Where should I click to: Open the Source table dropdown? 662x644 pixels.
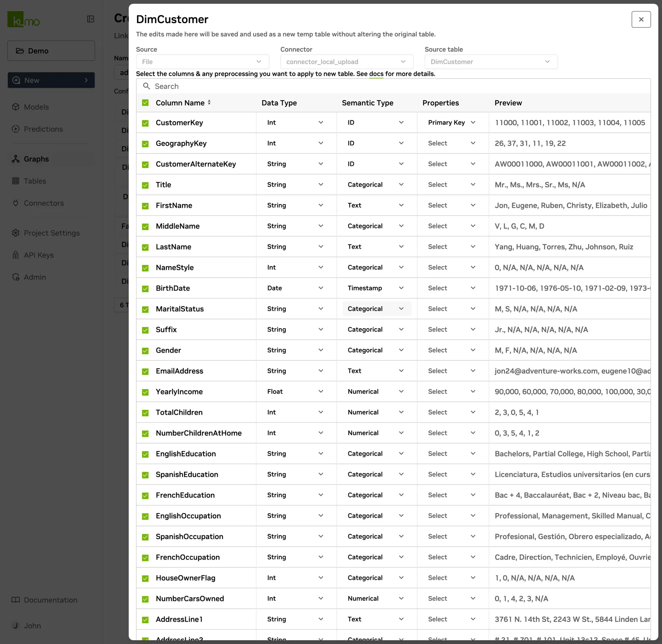(x=491, y=62)
